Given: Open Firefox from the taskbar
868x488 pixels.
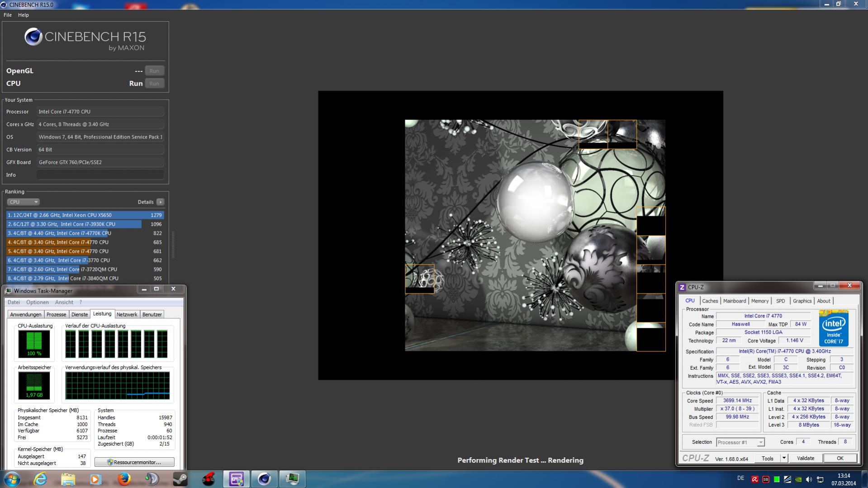Looking at the screenshot, I should coord(123,479).
